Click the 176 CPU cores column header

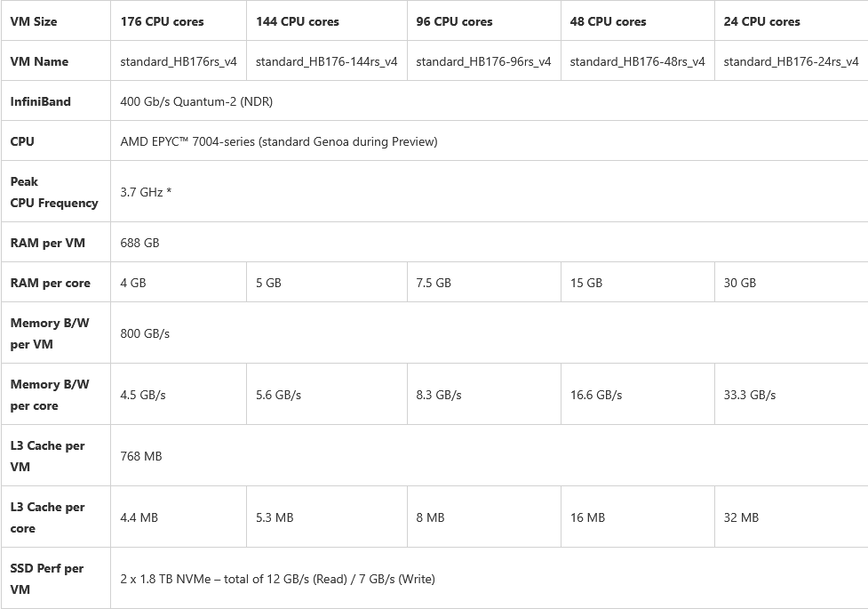[162, 21]
